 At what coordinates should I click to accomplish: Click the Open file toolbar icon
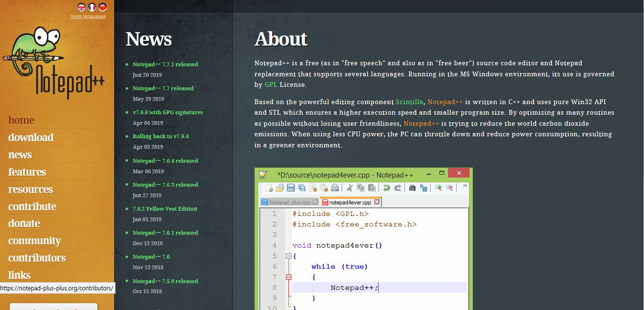point(279,189)
